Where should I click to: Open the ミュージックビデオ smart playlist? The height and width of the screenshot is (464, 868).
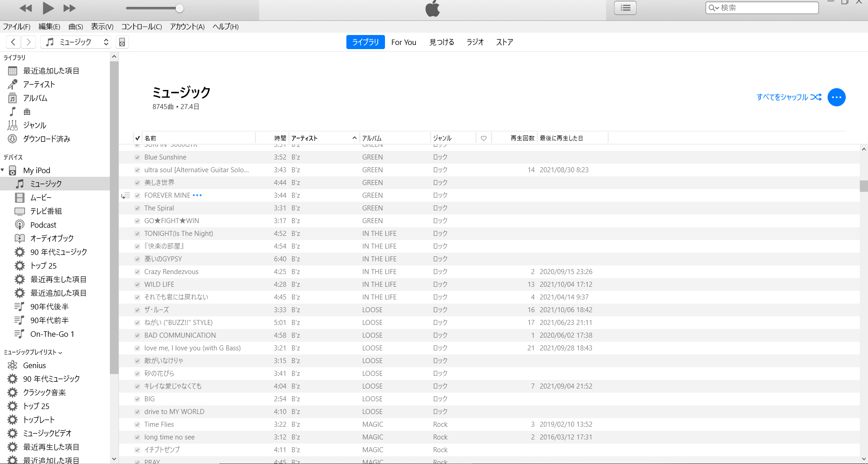47,434
